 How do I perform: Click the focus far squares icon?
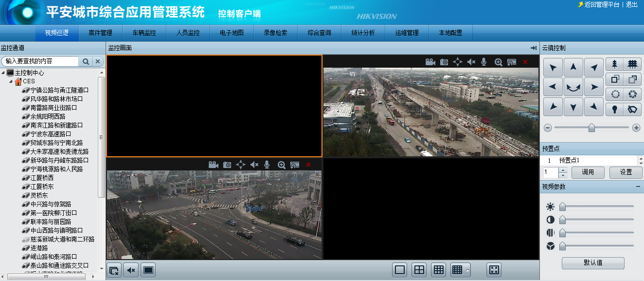coord(632,79)
